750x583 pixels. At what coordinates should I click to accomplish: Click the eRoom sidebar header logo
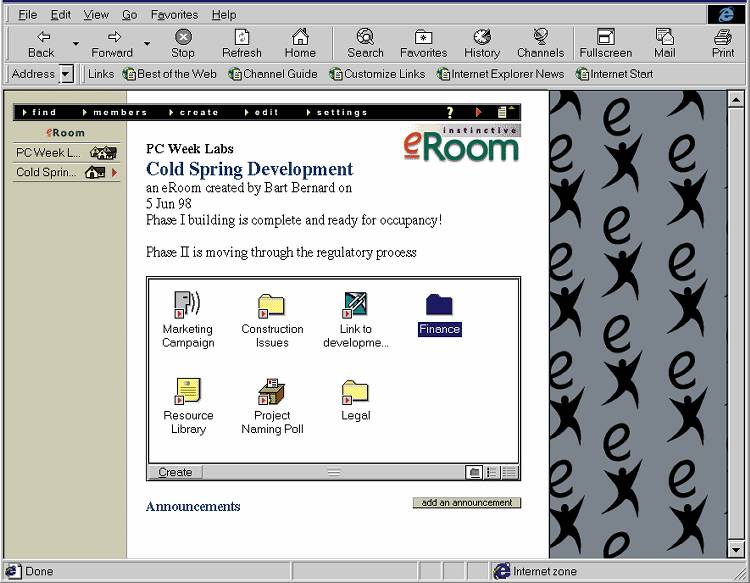tap(66, 132)
